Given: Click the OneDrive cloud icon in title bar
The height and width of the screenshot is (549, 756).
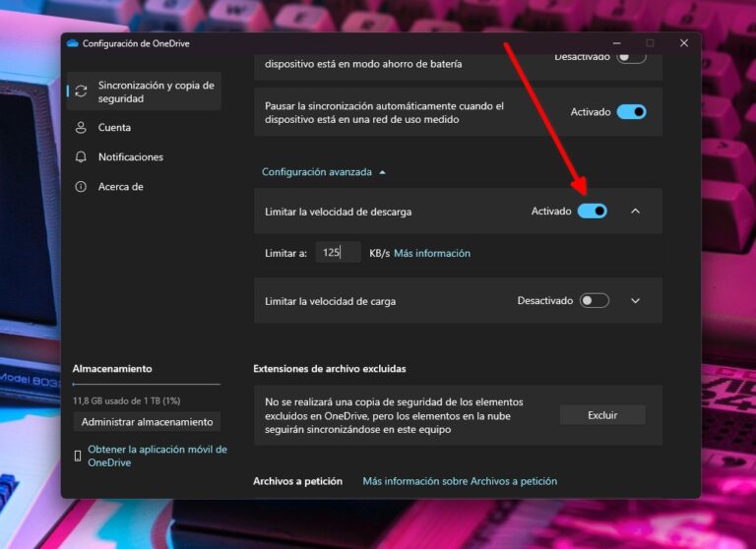Looking at the screenshot, I should tap(73, 43).
